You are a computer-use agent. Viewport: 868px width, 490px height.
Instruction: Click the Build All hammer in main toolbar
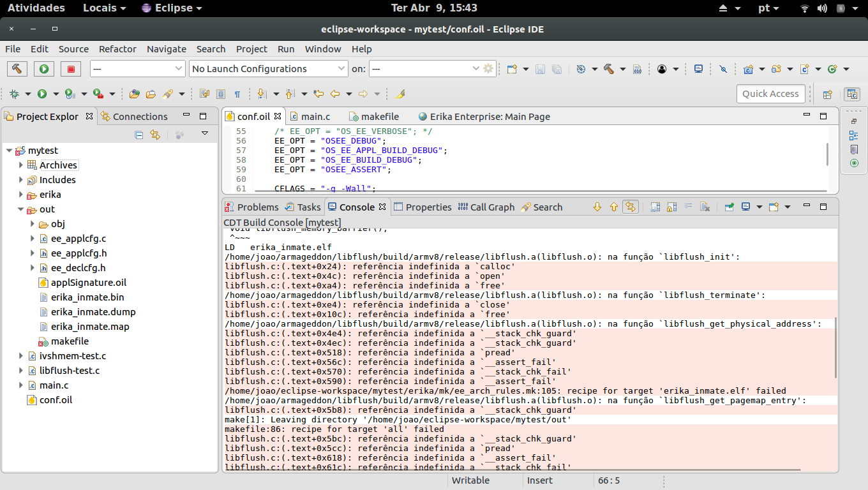pyautogui.click(x=609, y=69)
